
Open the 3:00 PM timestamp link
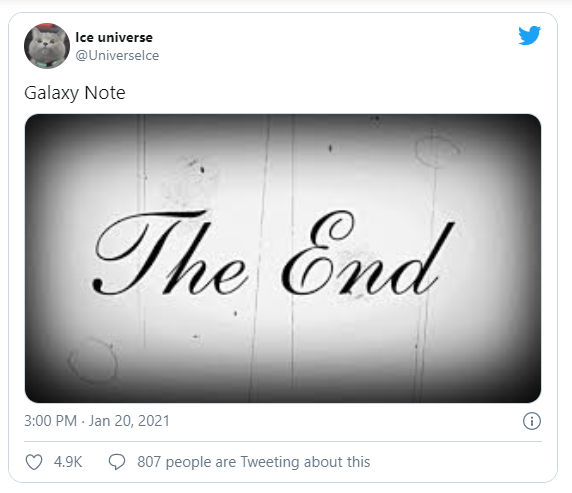click(x=50, y=421)
